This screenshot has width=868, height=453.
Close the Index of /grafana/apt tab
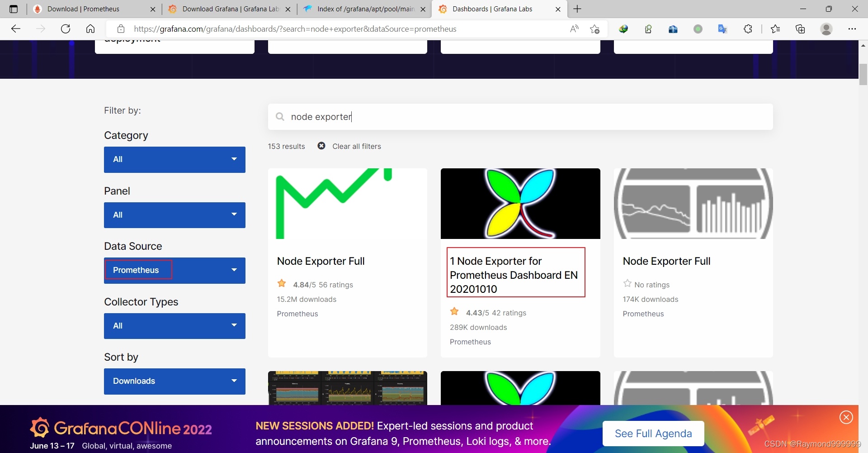pos(423,9)
